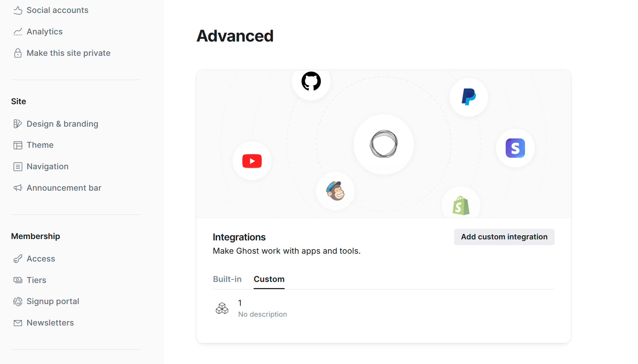Click the Theme icon under Site
638x364 pixels.
click(18, 145)
